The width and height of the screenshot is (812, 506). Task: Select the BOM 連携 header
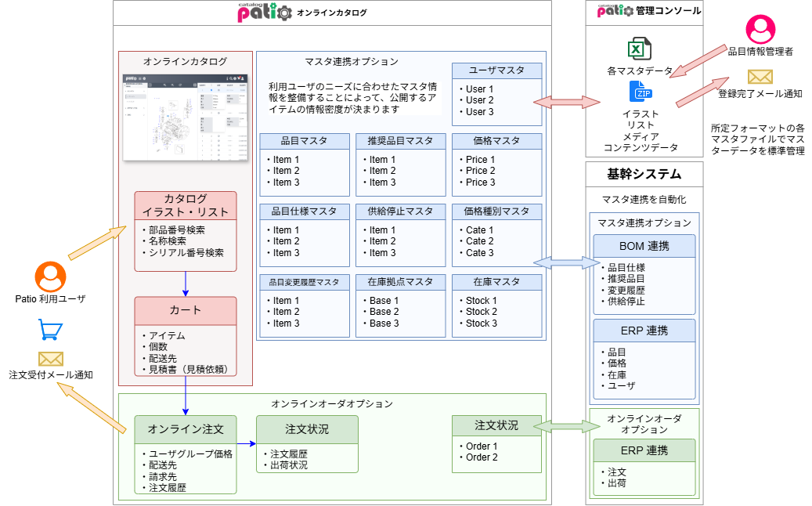(644, 246)
